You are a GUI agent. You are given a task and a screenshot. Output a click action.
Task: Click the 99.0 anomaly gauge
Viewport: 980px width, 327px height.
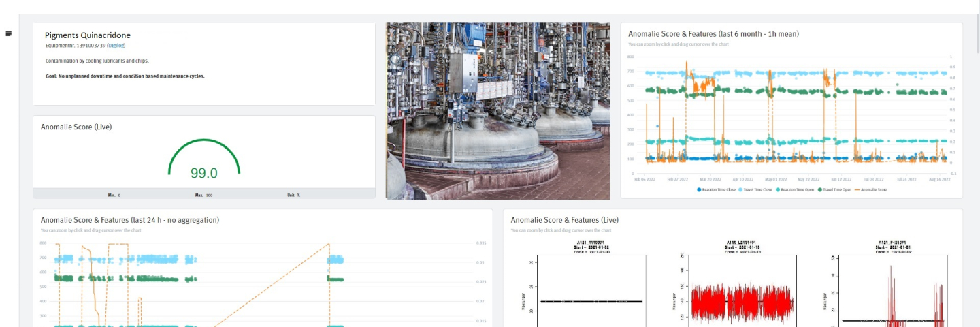point(203,162)
